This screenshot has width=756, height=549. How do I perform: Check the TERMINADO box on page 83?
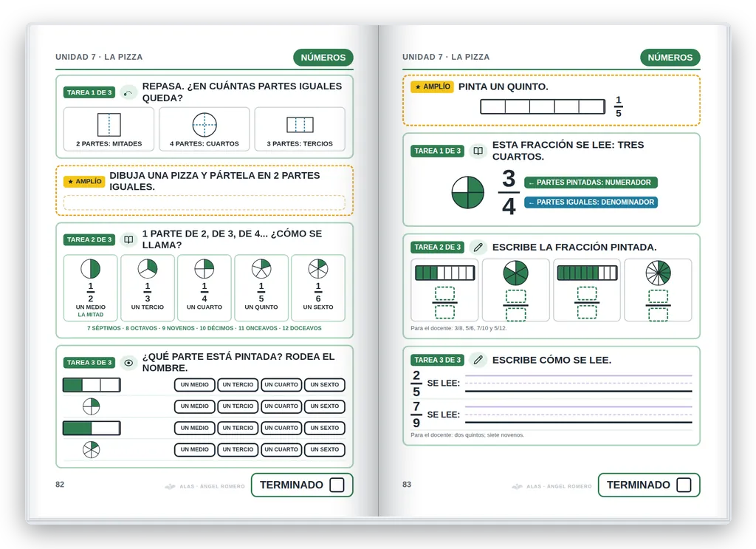[684, 485]
